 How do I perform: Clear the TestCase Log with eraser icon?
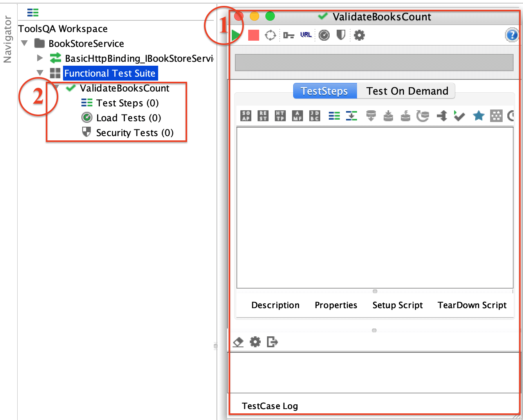click(x=238, y=342)
